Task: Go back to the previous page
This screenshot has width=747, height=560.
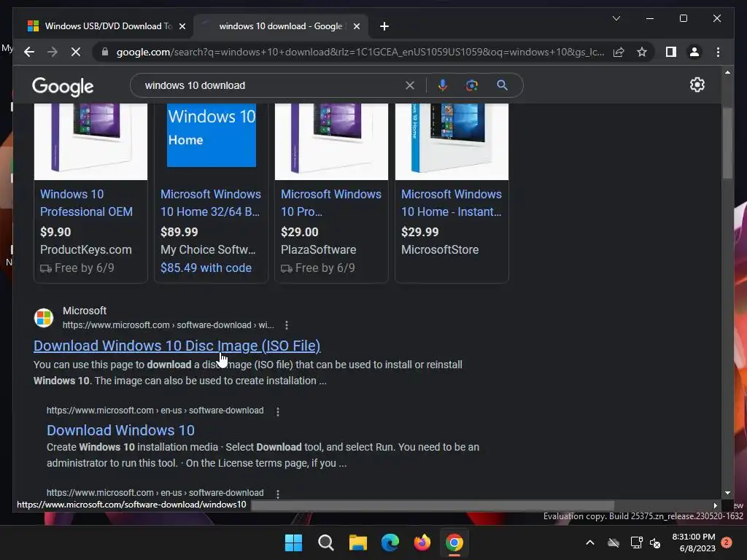Action: point(29,52)
